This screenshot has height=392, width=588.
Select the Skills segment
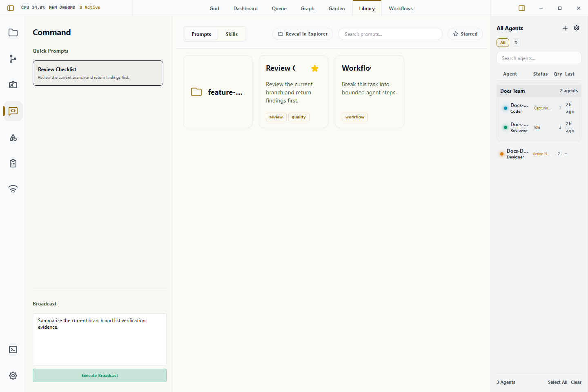232,34
